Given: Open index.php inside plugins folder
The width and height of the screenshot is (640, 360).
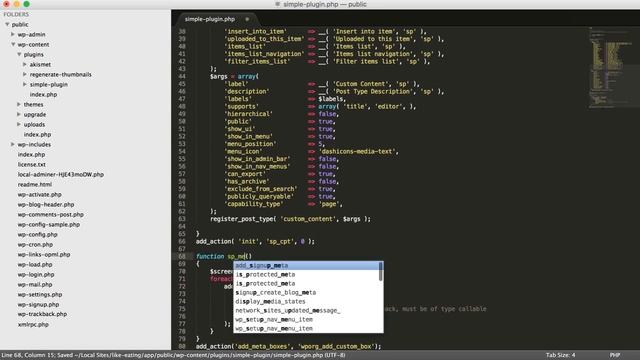Looking at the screenshot, I should (43, 94).
